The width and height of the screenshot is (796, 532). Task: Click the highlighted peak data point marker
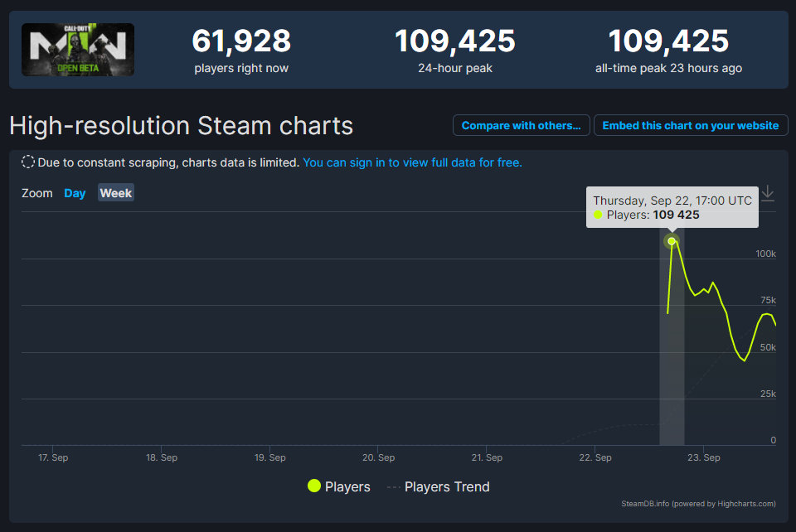[x=672, y=241]
